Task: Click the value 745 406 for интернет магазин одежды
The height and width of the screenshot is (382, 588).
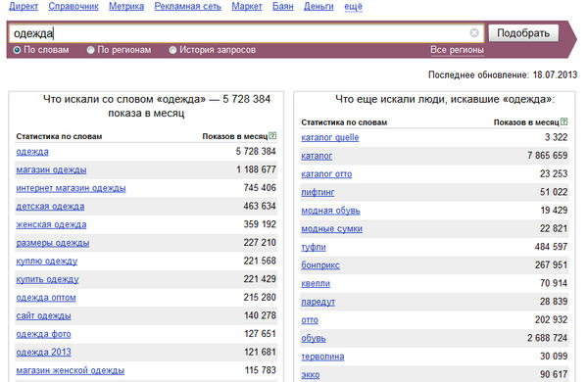Action: tap(260, 187)
